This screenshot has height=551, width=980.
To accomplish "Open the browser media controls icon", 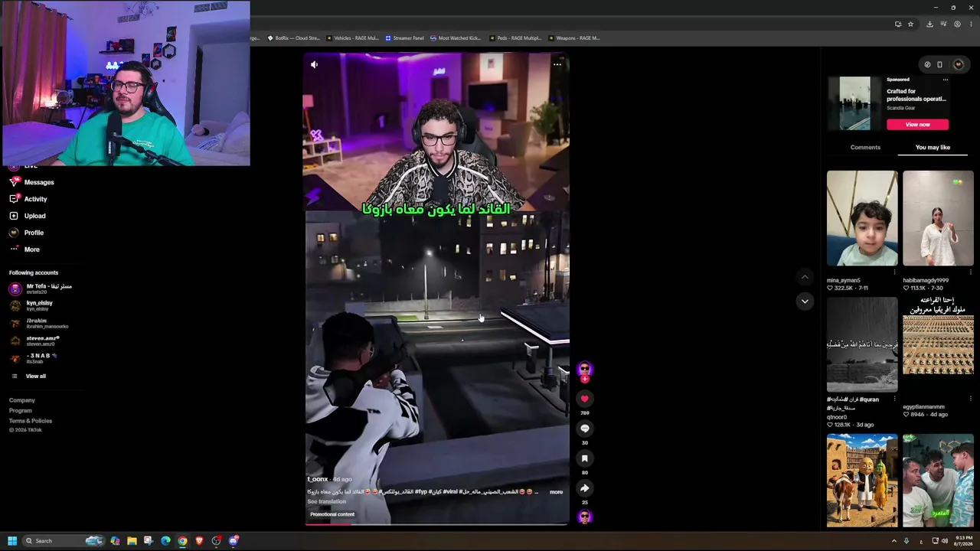I will (x=943, y=24).
